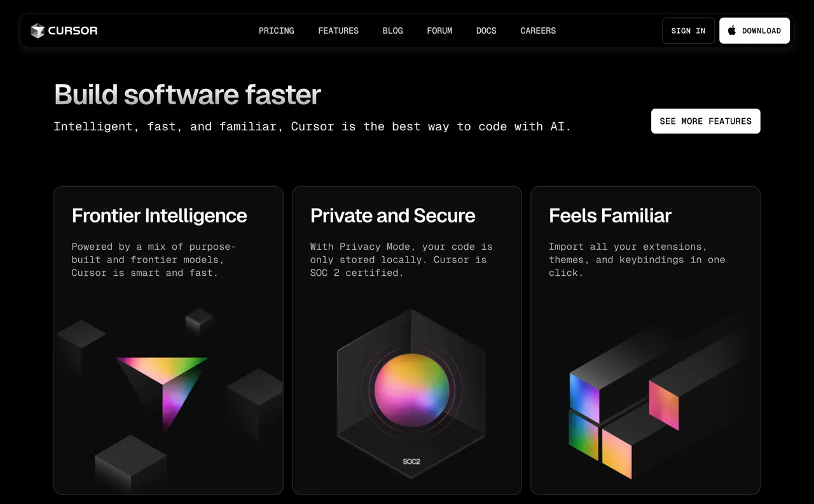Navigate to the Blog

tap(392, 31)
